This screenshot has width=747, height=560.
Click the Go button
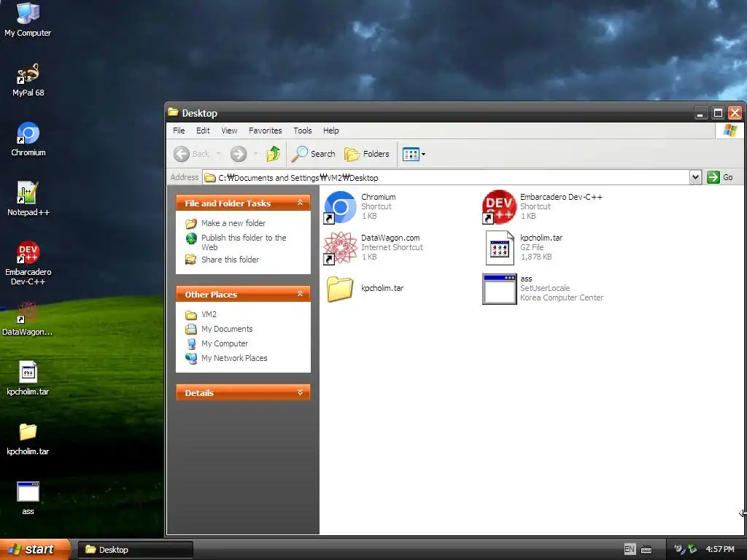[720, 178]
